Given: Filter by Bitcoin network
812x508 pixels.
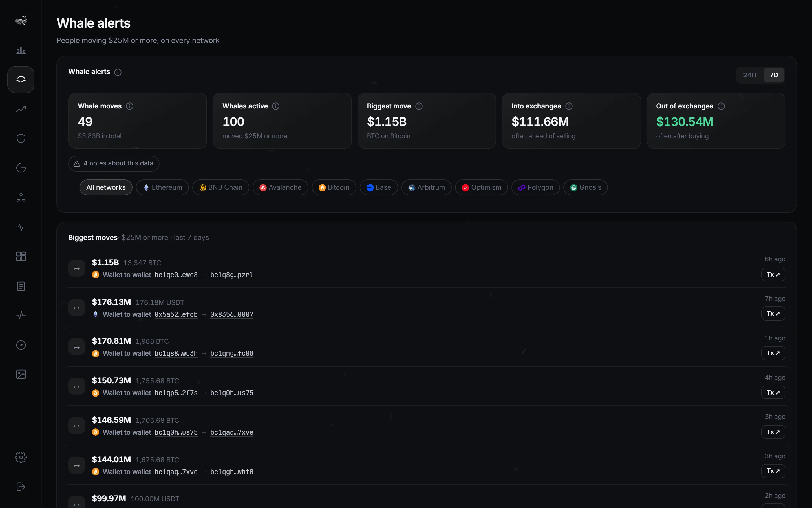Looking at the screenshot, I should pos(334,187).
